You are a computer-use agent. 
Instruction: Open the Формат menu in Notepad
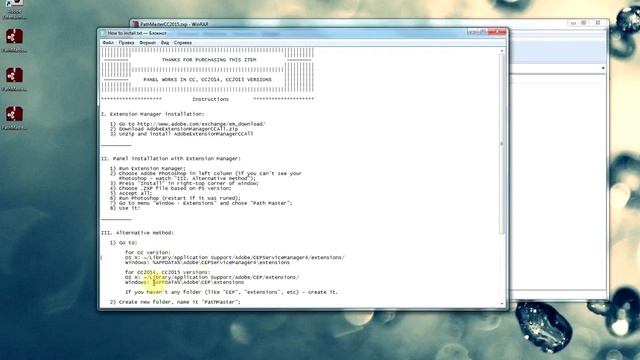(x=147, y=42)
